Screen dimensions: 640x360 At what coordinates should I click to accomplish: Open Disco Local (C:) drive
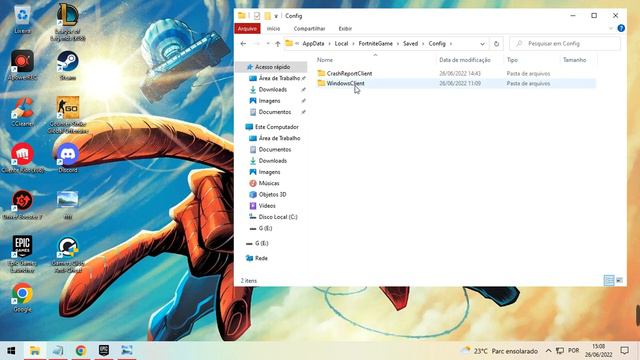click(278, 217)
